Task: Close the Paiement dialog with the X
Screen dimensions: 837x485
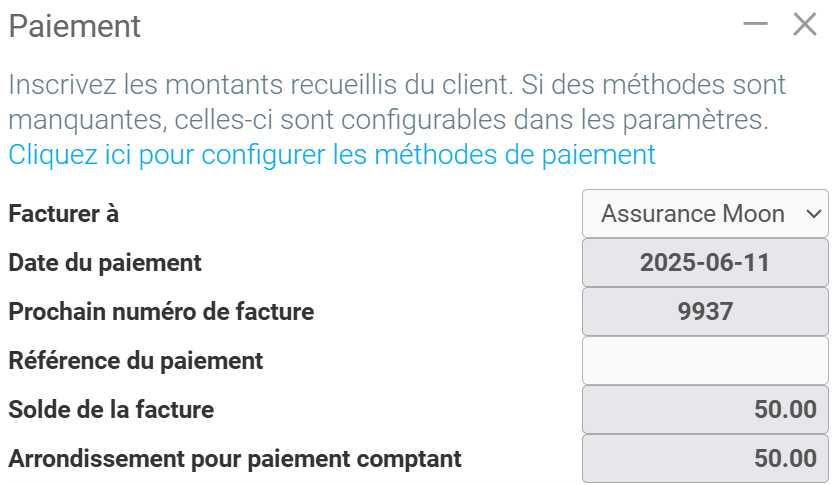Action: (x=805, y=25)
